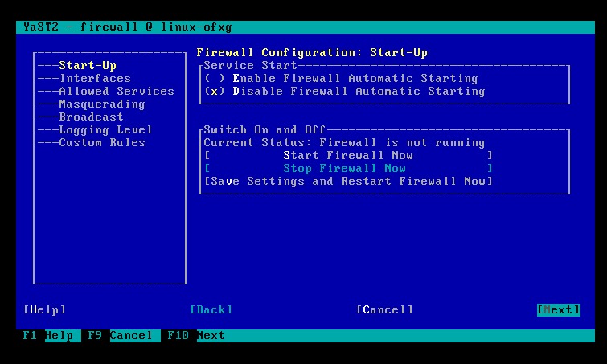Click the Current Status firewall not running text
This screenshot has width=607, height=364.
(x=345, y=143)
